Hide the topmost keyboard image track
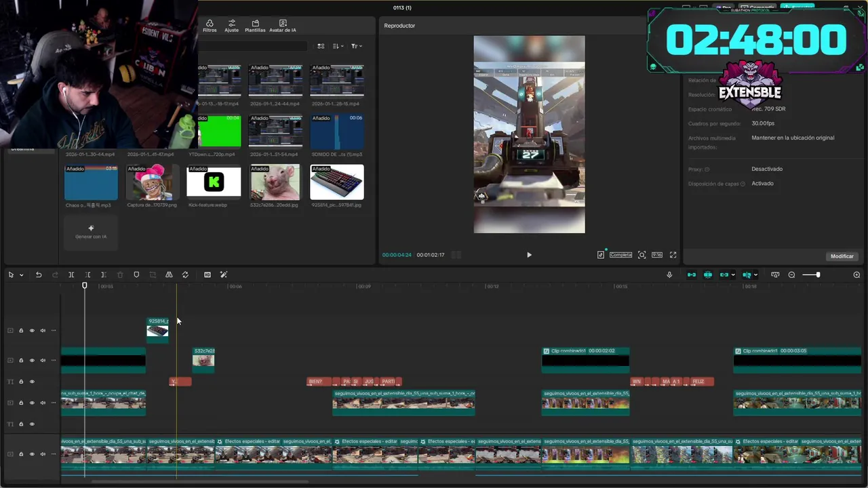Viewport: 868px width, 488px height. [x=32, y=331]
